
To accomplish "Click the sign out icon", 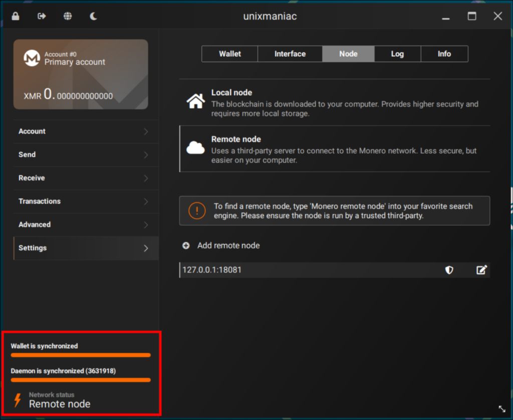I will [42, 16].
